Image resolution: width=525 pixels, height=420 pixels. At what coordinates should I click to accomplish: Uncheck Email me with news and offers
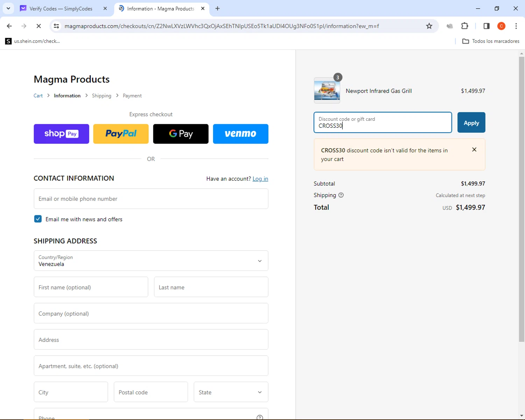point(38,219)
